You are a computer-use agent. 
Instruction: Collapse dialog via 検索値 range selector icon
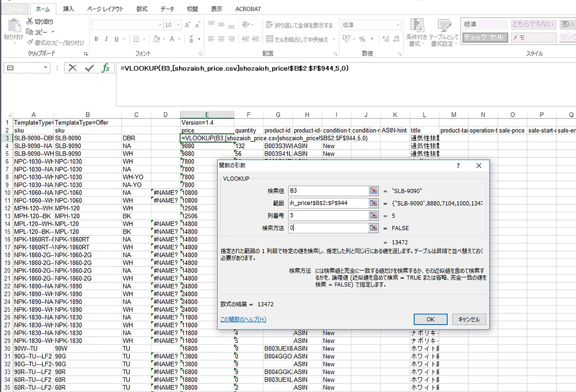(373, 191)
